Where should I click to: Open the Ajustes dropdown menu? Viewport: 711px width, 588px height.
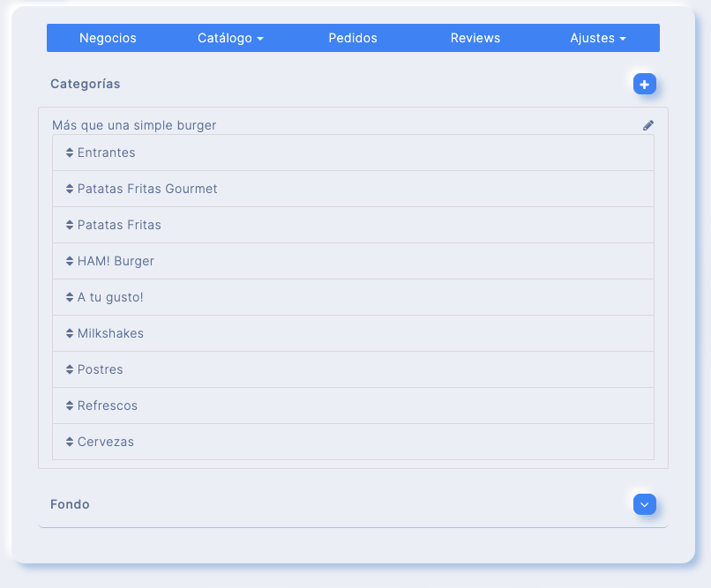598,38
